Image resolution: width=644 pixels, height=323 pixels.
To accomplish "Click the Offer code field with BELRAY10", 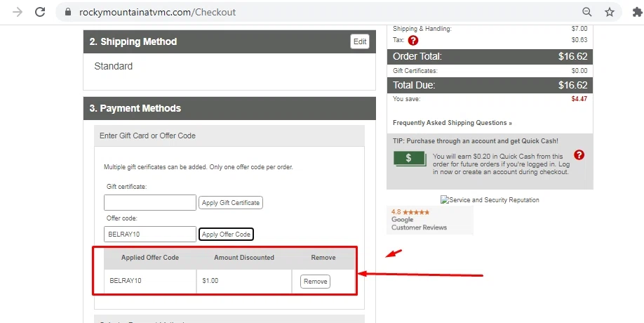I will 150,235.
